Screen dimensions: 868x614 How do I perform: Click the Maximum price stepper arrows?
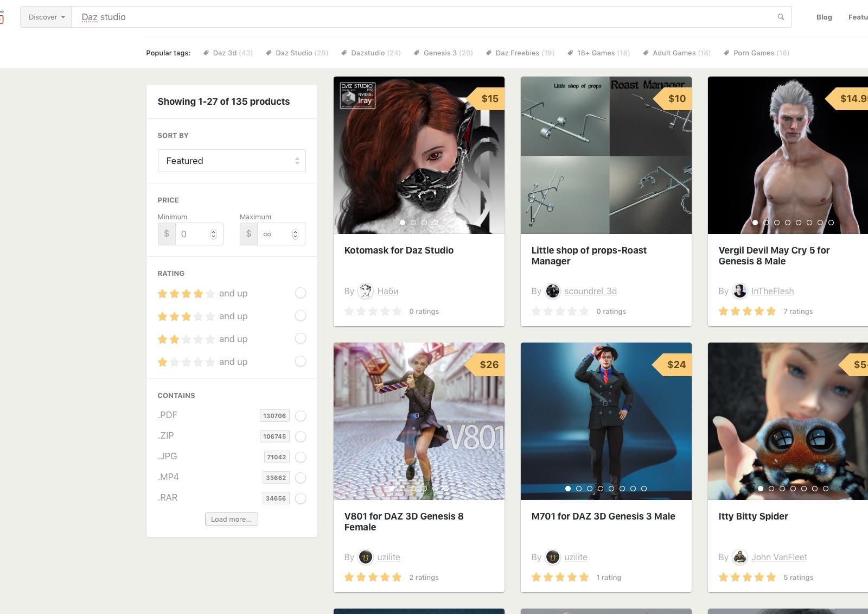click(x=295, y=234)
